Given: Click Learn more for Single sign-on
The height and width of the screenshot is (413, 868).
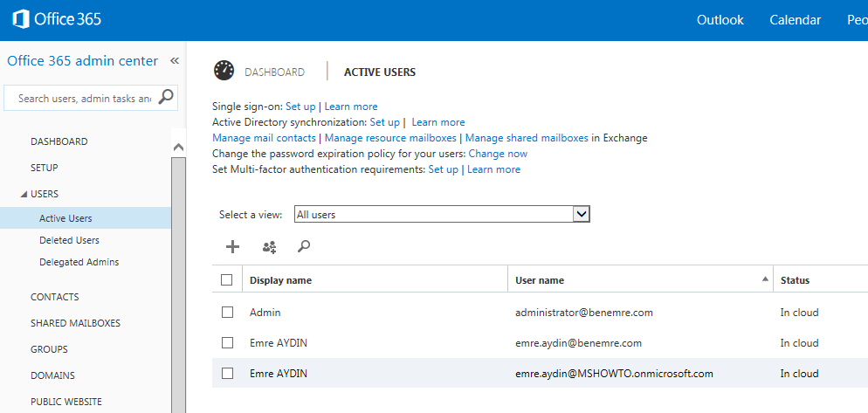Looking at the screenshot, I should click(351, 107).
